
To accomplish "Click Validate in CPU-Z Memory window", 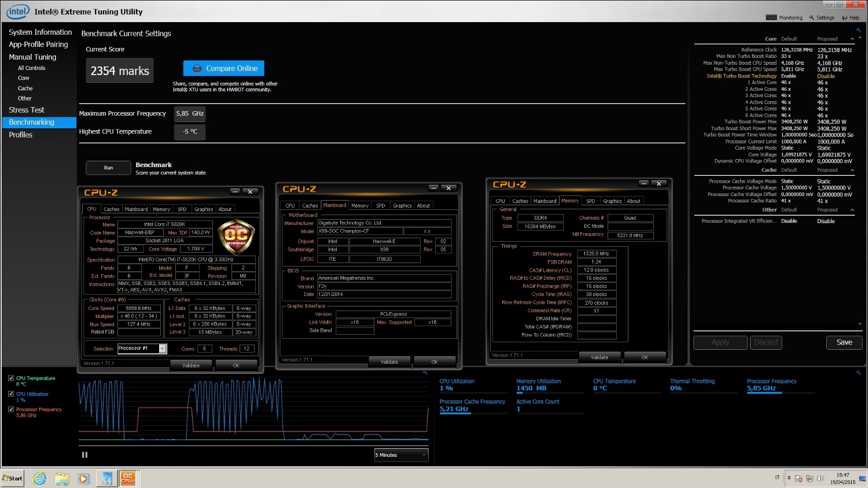I will click(599, 357).
